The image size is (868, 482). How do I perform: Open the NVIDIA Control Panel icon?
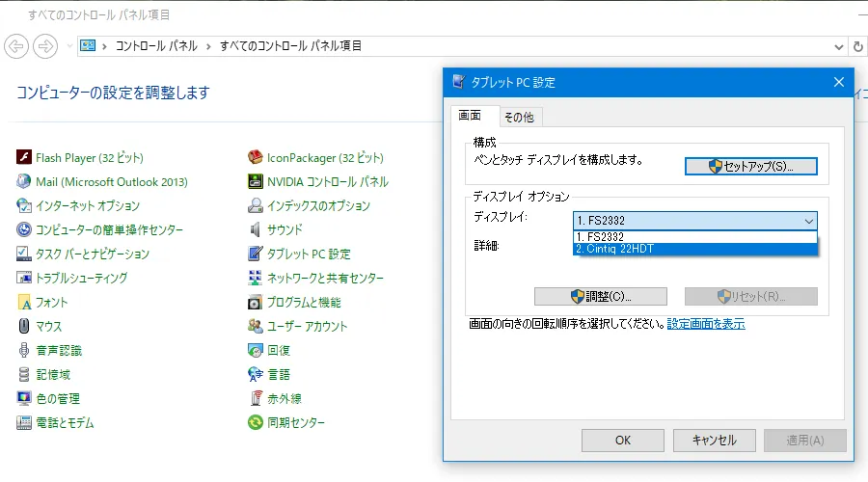pos(256,181)
